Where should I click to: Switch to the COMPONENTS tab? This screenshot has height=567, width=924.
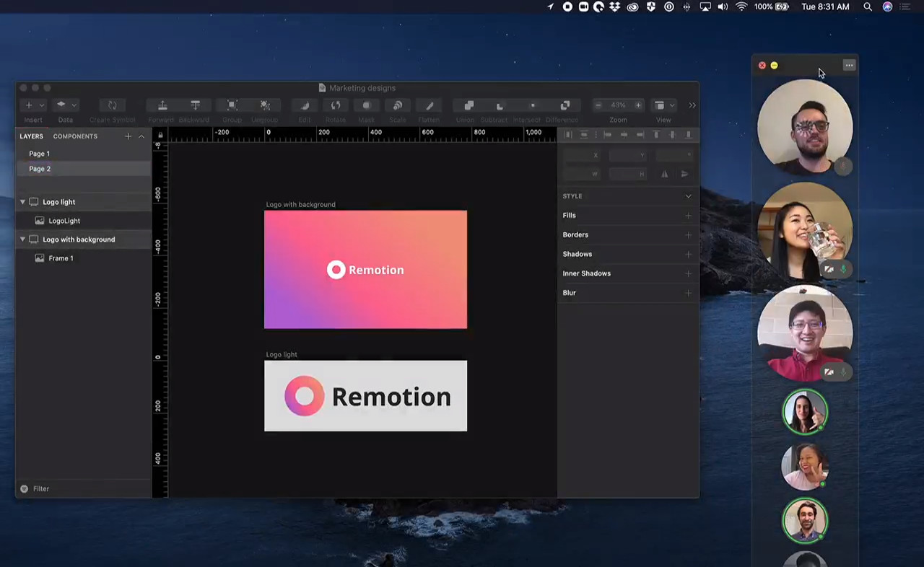point(75,136)
